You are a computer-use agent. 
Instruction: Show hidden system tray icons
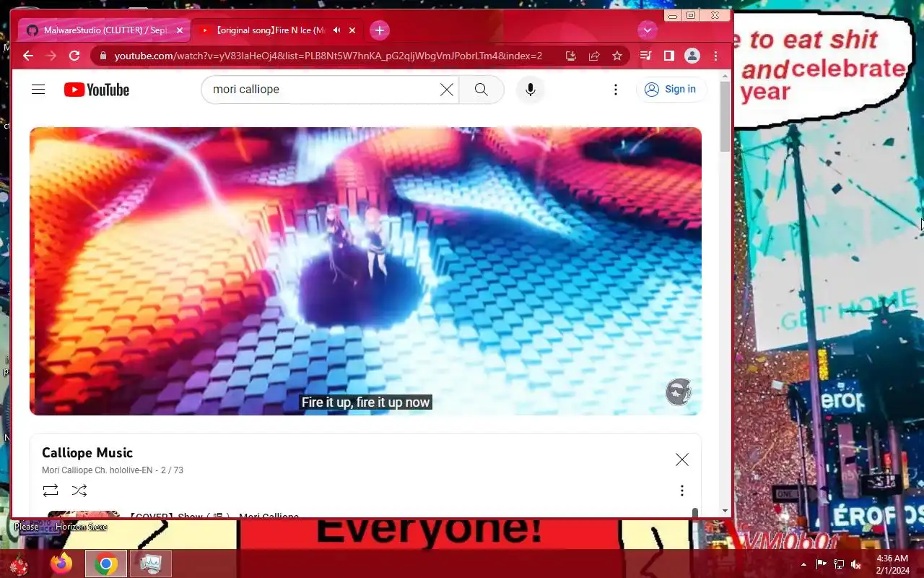(804, 564)
